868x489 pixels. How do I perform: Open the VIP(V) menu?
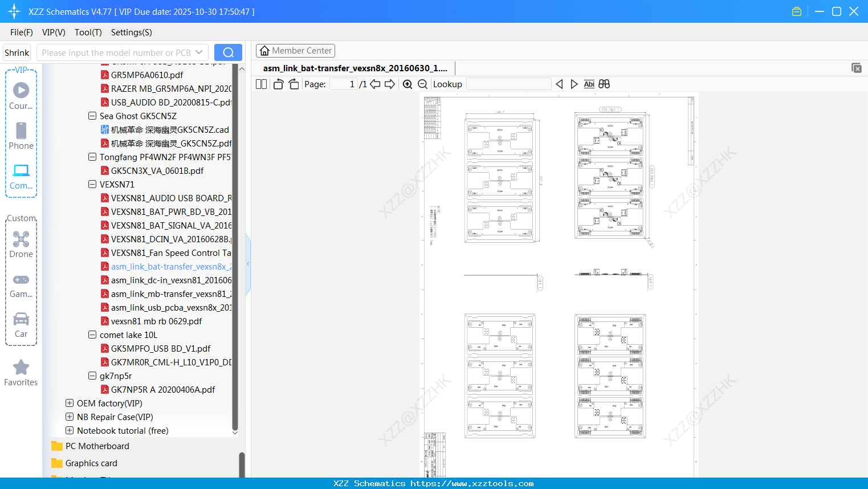pos(54,32)
